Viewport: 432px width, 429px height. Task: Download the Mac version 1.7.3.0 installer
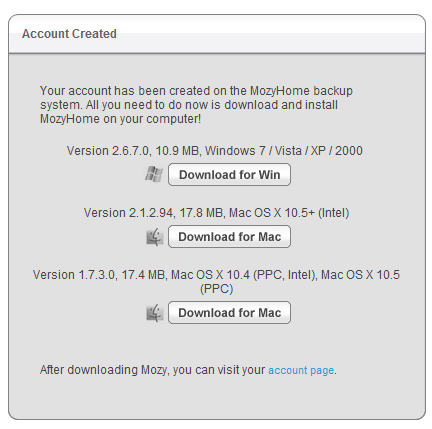pos(229,313)
